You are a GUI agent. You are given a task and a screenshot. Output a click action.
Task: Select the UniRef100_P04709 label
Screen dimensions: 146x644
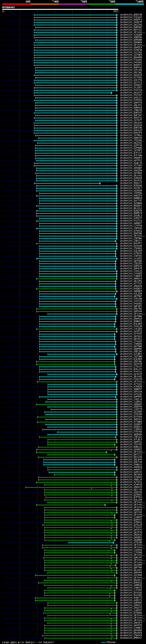[x=131, y=90]
